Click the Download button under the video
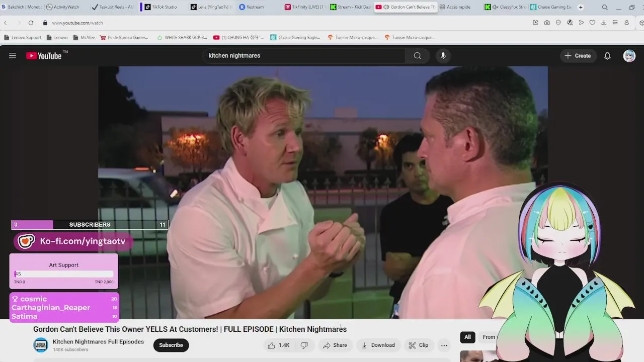The image size is (644, 362). pyautogui.click(x=378, y=345)
